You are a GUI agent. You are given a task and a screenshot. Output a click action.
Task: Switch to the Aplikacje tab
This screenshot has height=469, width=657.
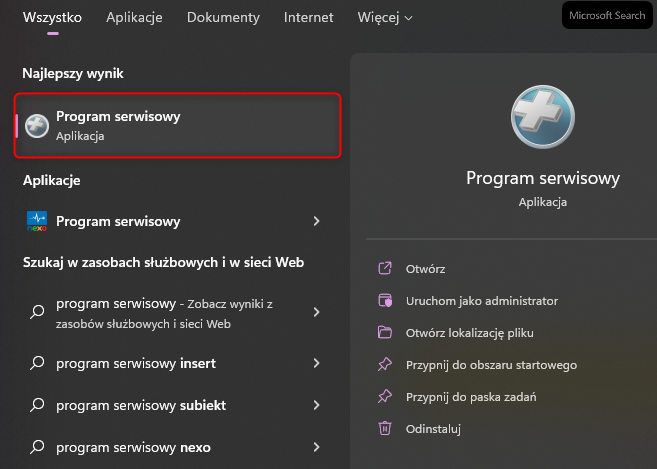coord(134,18)
